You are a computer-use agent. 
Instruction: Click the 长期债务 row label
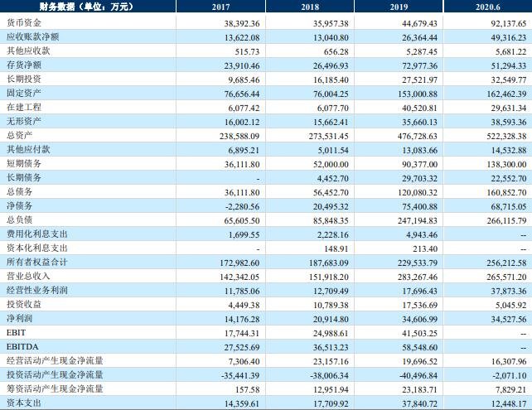[24, 177]
